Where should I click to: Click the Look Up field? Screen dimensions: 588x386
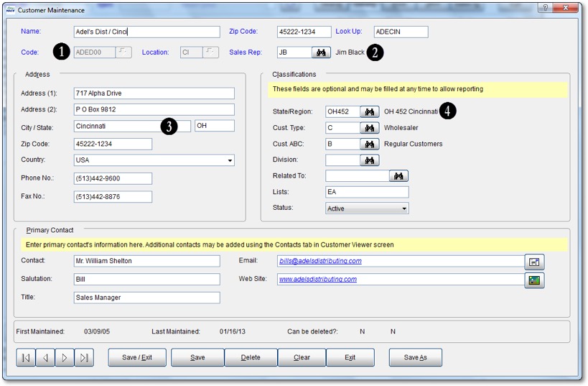[401, 32]
